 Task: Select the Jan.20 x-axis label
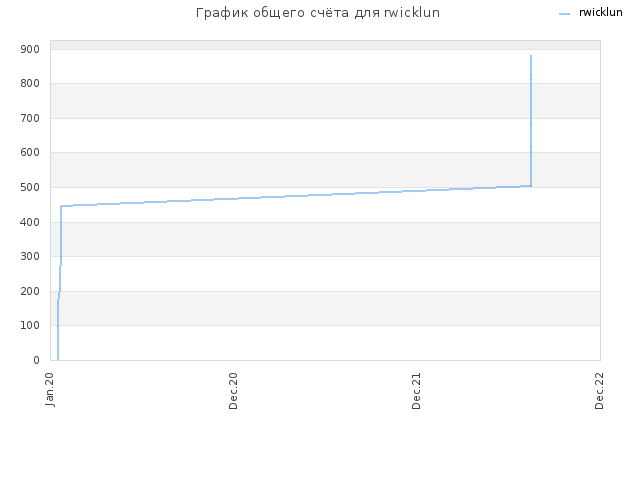coord(50,389)
